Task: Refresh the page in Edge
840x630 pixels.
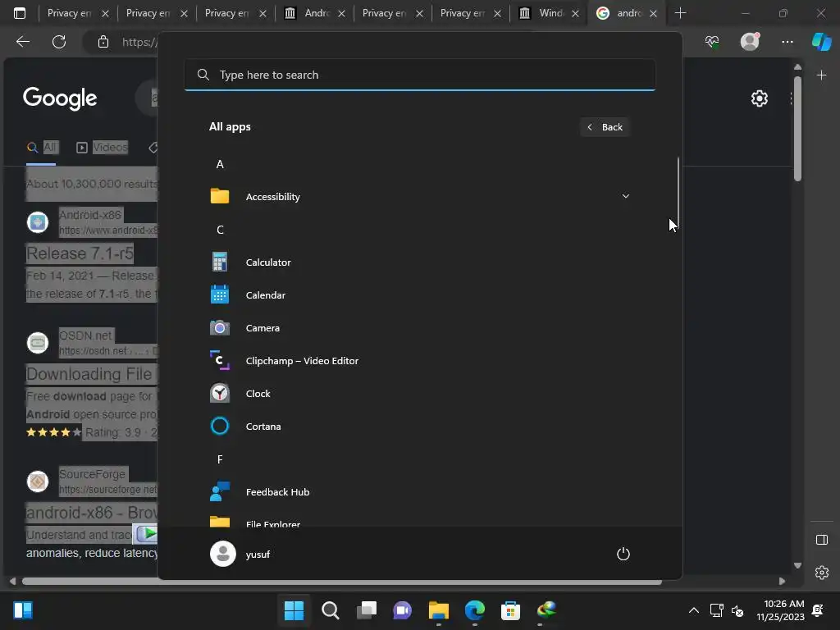Action: coord(59,42)
